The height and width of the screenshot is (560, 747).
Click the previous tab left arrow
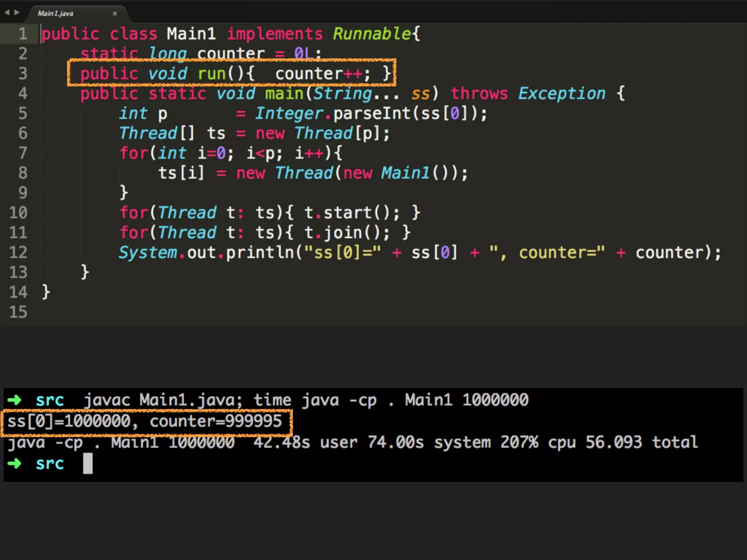7,13
